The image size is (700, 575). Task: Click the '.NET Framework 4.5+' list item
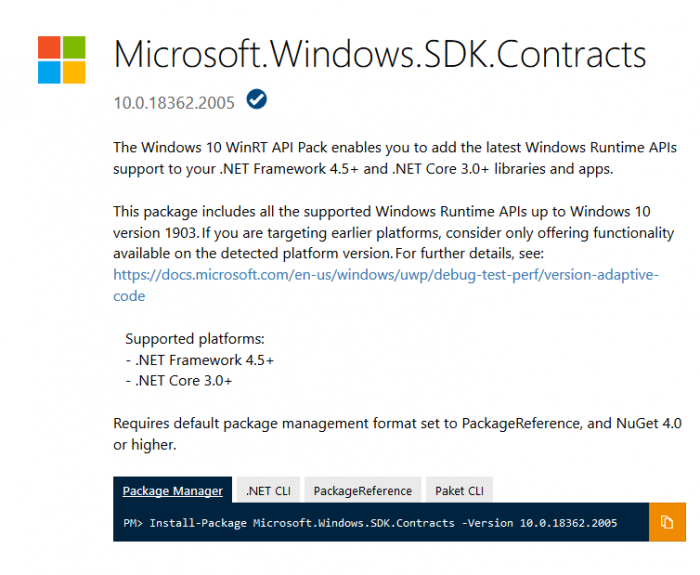pos(199,359)
